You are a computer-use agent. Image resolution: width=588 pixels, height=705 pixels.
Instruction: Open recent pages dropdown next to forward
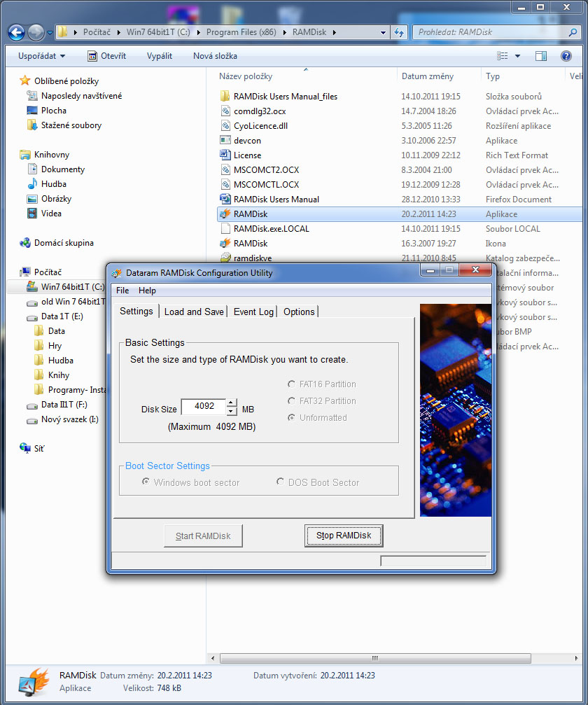[50, 32]
